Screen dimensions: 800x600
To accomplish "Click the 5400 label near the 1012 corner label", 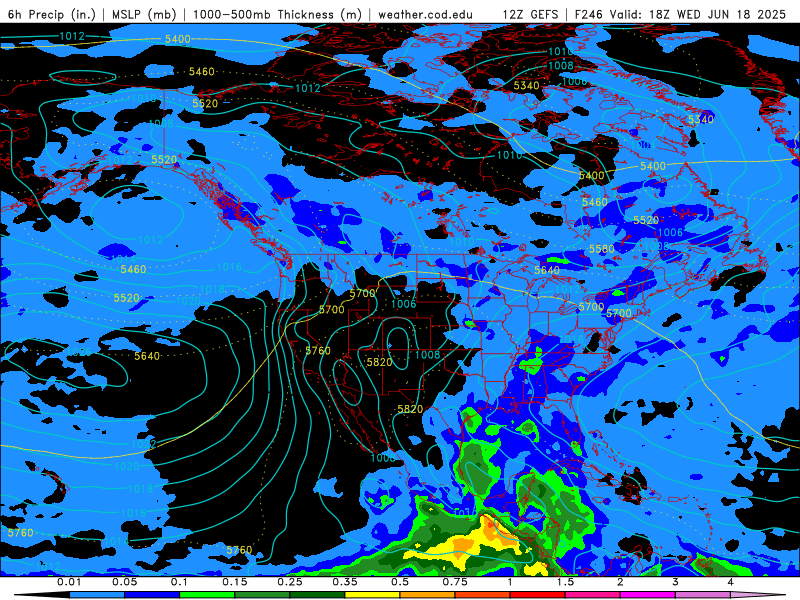I will click(178, 39).
